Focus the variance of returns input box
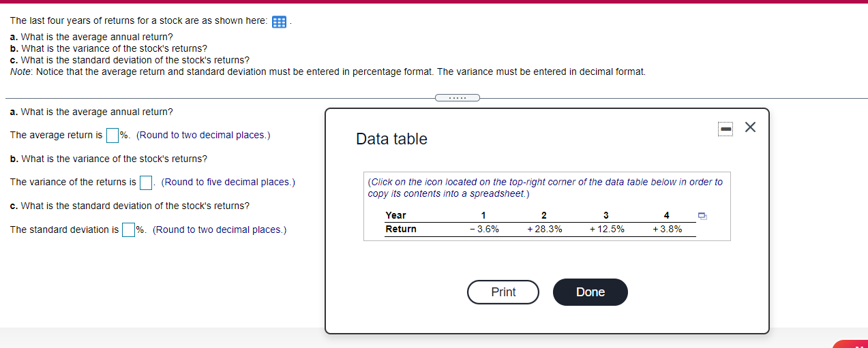The width and height of the screenshot is (868, 348). coord(145,183)
